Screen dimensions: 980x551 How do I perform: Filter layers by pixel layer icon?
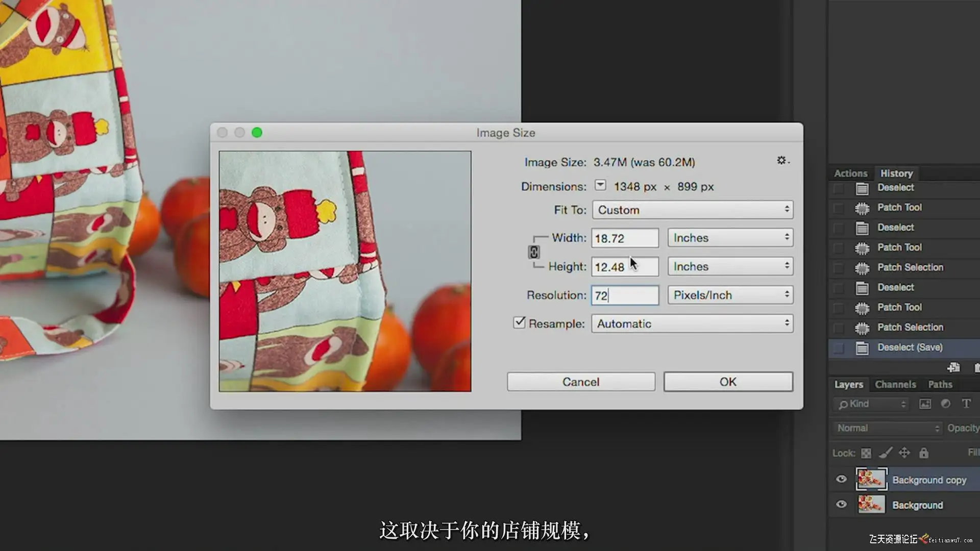pos(925,404)
